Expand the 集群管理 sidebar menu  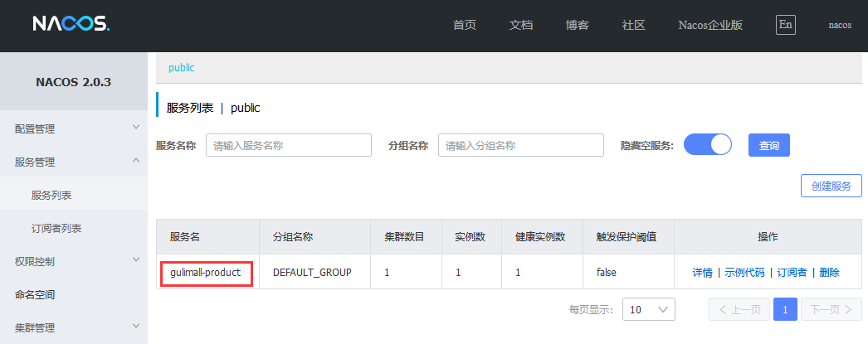point(74,327)
